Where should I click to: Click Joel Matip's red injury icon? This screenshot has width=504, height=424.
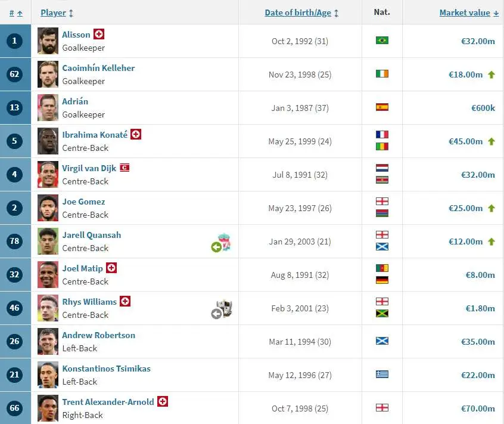click(111, 268)
